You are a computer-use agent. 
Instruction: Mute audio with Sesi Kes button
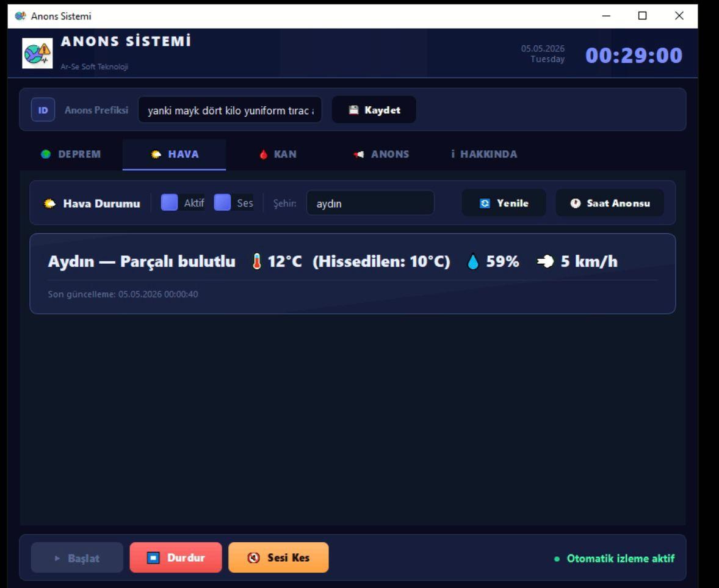(278, 557)
